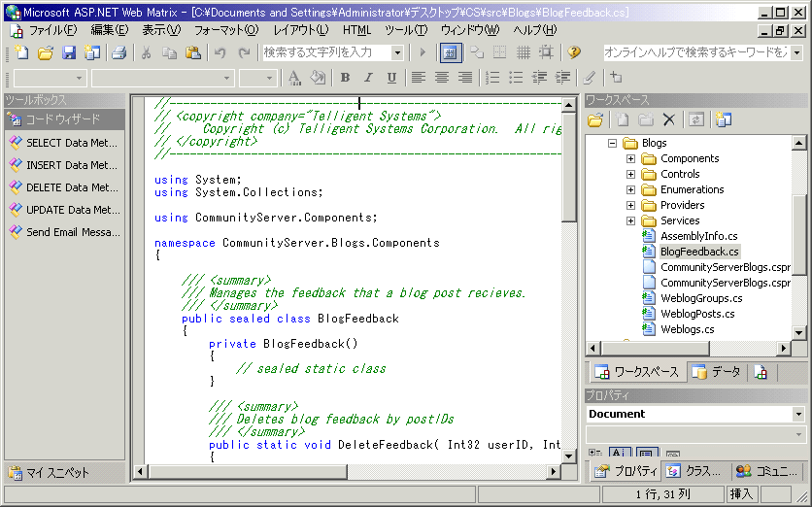Click the decrease indent icon
The image size is (812, 507).
click(539, 78)
